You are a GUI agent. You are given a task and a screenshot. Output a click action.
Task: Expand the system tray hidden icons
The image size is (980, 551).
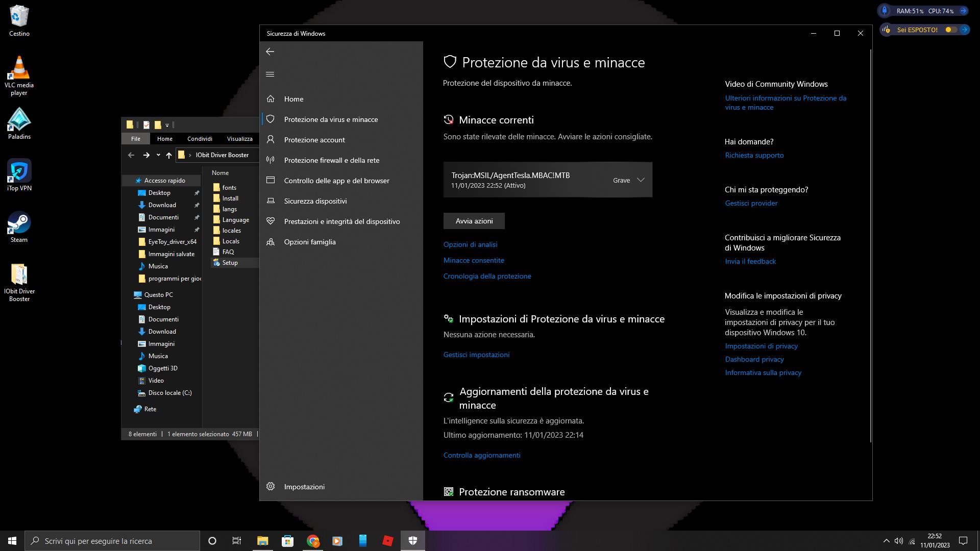click(886, 541)
